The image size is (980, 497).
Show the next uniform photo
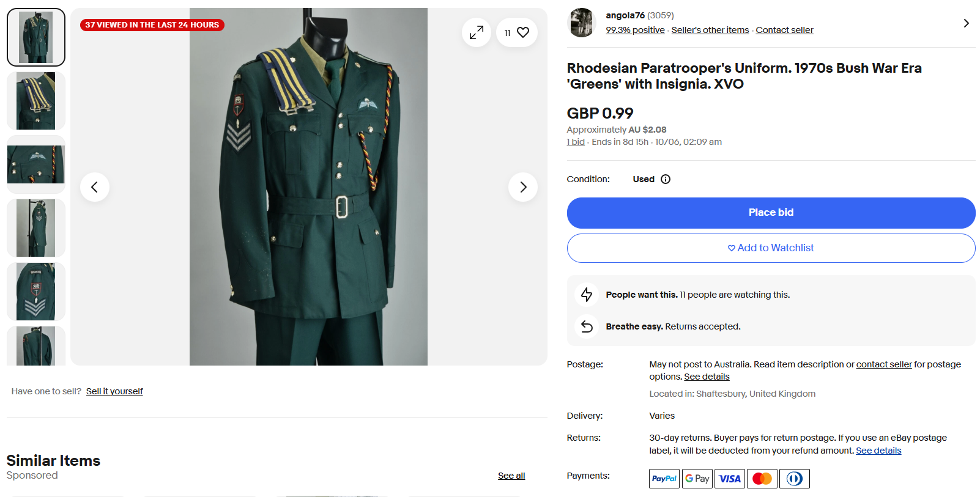(523, 187)
